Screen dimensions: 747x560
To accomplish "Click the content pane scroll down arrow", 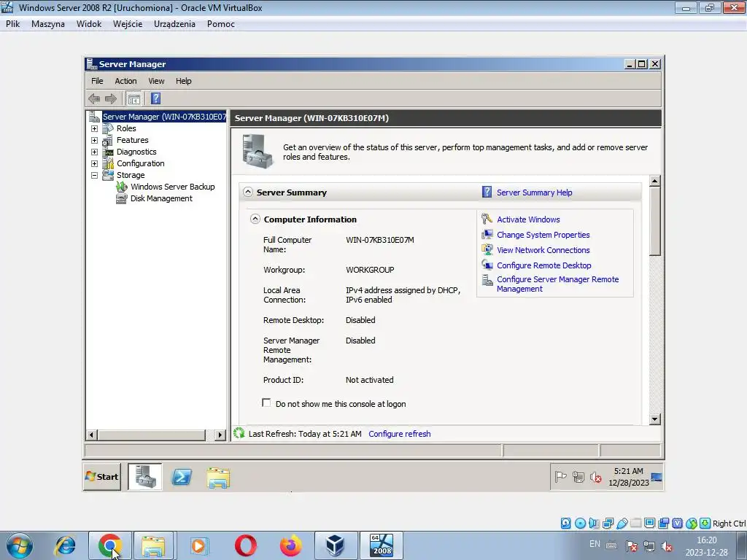I will pyautogui.click(x=654, y=419).
